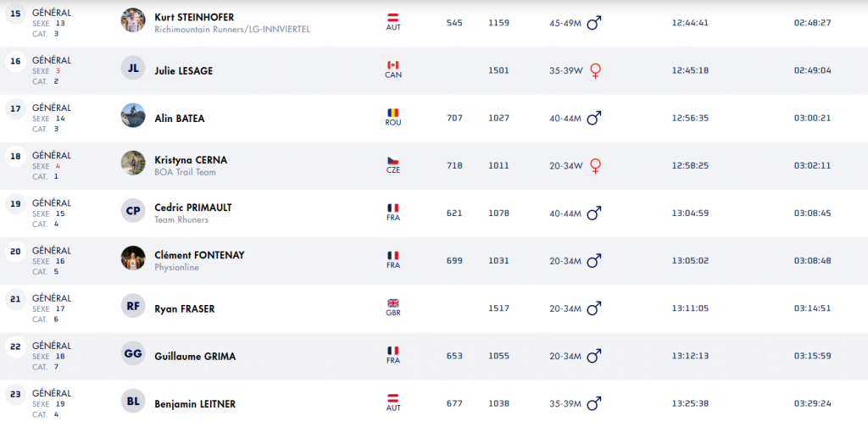Open runner name Kristyna CERNA

point(191,159)
